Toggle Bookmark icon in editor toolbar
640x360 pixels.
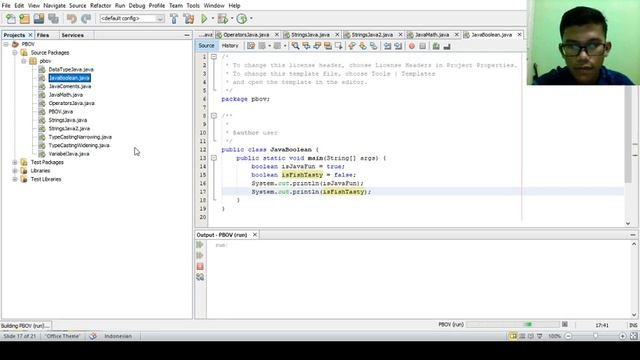pyautogui.click(x=373, y=46)
